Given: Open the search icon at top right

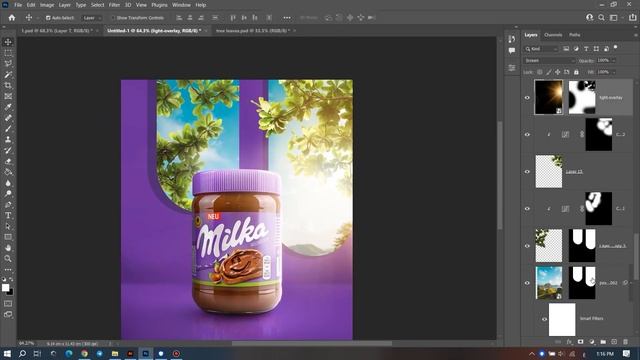Looking at the screenshot, I should coord(601,18).
